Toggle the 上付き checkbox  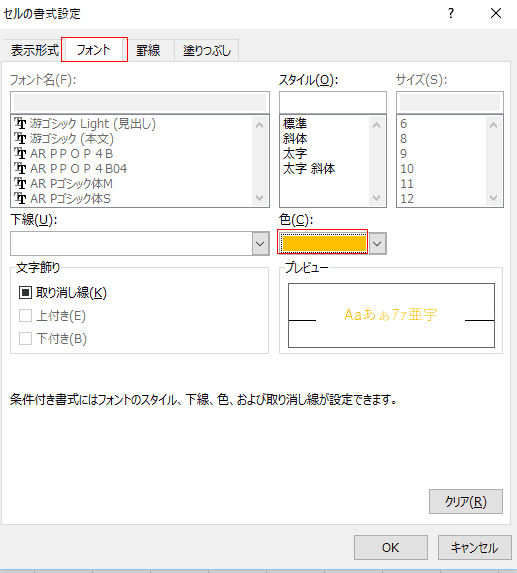coord(25,316)
